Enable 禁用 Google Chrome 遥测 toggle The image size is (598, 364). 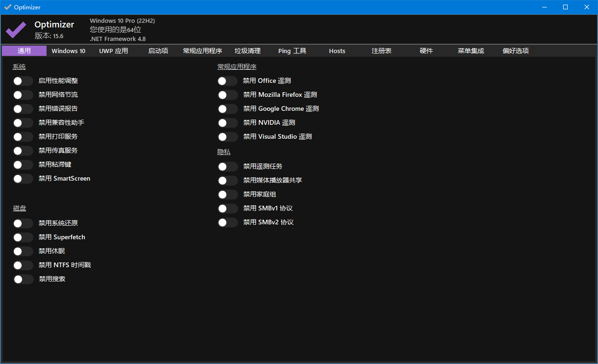pos(228,109)
